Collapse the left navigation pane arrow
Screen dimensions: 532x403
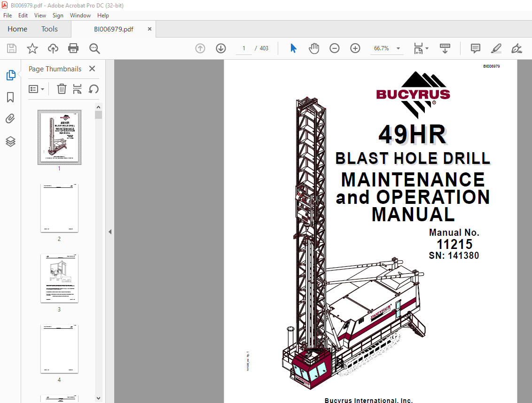coord(110,232)
